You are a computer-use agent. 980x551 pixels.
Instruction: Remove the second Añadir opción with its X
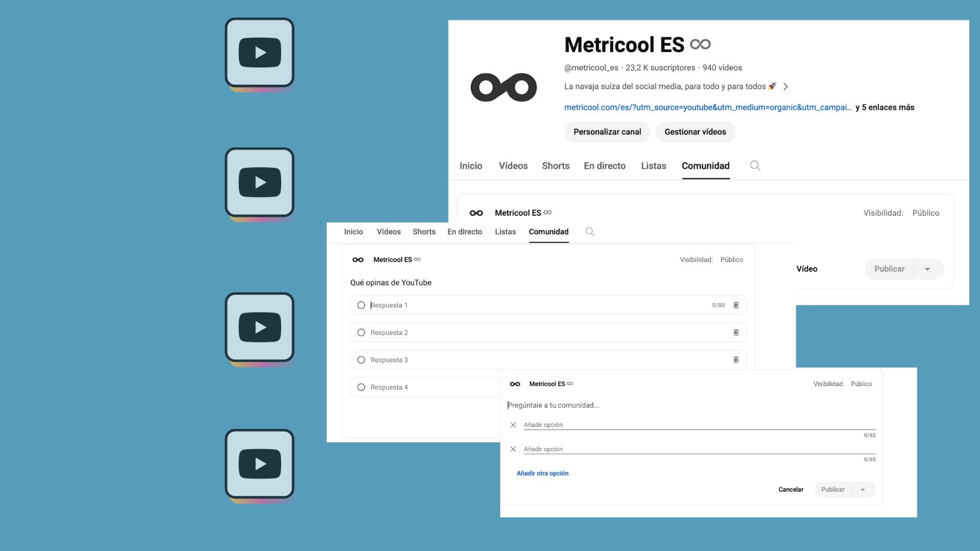point(513,449)
